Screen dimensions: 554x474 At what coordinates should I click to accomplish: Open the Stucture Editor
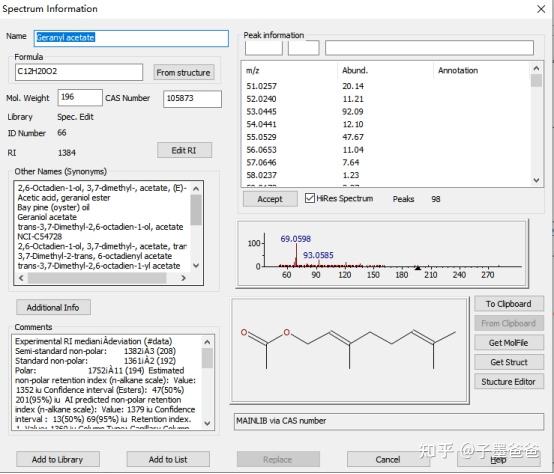pyautogui.click(x=508, y=382)
